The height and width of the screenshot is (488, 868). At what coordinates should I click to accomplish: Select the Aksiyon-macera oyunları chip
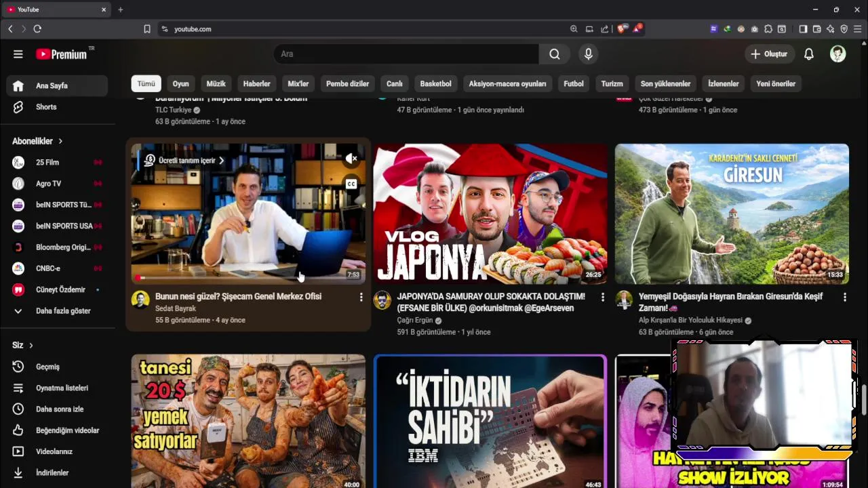tap(507, 84)
